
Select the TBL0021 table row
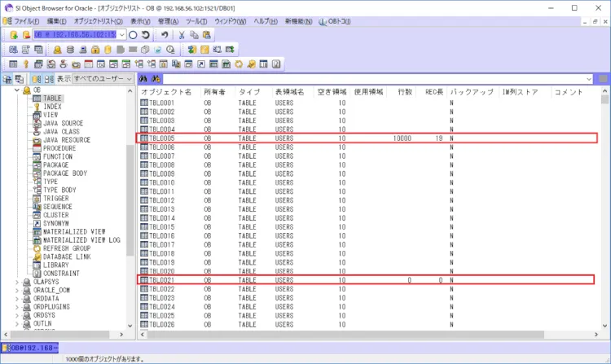[366, 280]
